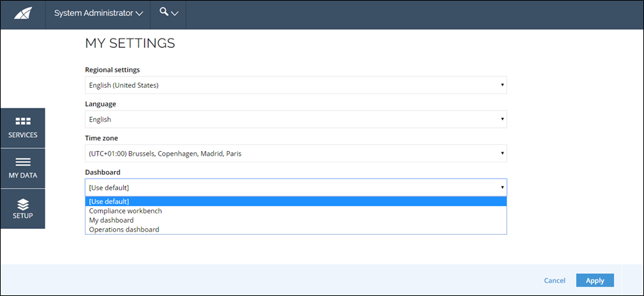644x296 pixels.
Task: Click chevron beside the search icon
Action: [x=174, y=13]
